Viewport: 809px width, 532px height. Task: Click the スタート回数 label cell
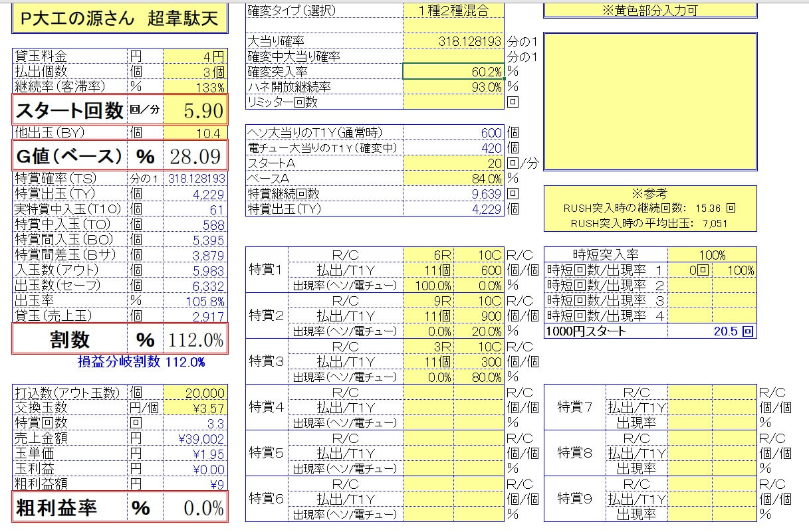tap(69, 110)
